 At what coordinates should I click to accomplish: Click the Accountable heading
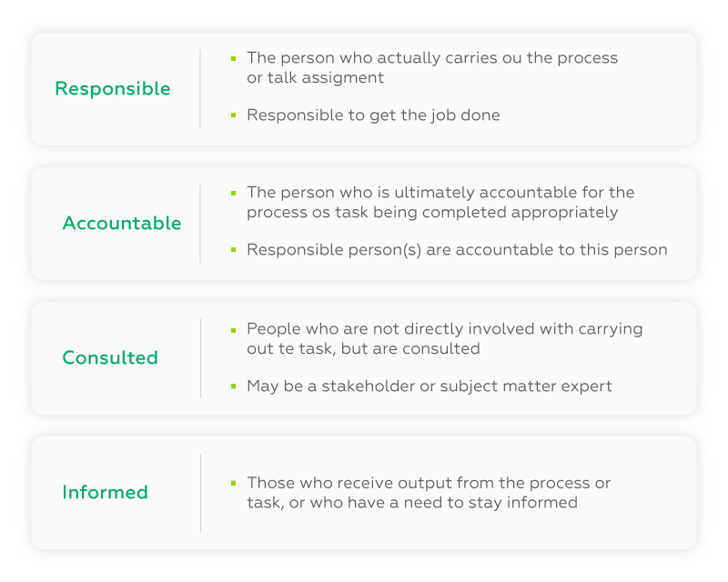click(122, 223)
